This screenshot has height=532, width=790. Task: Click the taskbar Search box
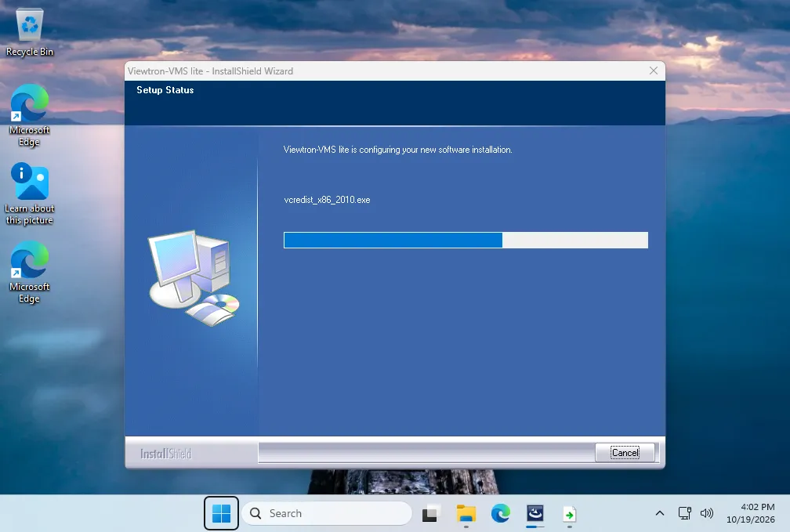coord(327,513)
